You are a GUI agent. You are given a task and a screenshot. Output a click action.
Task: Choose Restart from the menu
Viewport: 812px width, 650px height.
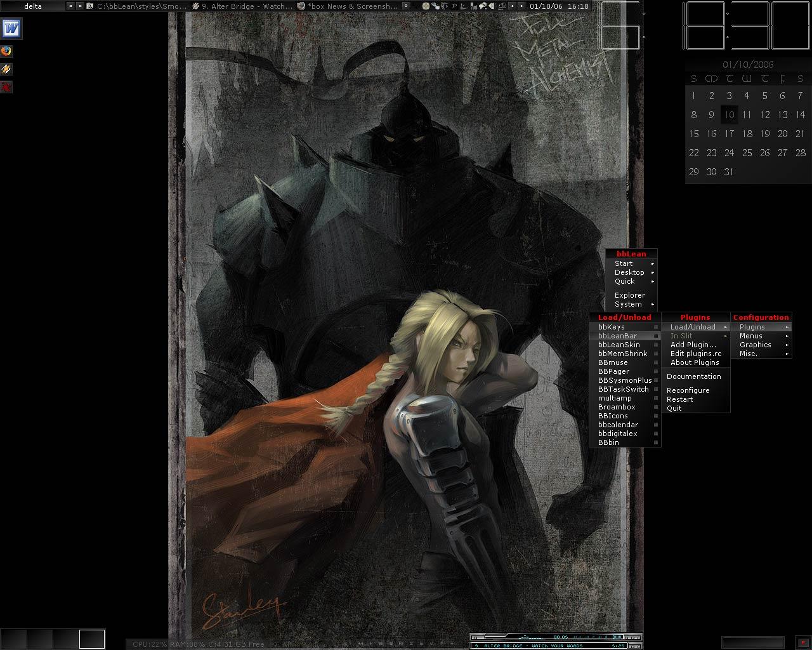[696, 399]
